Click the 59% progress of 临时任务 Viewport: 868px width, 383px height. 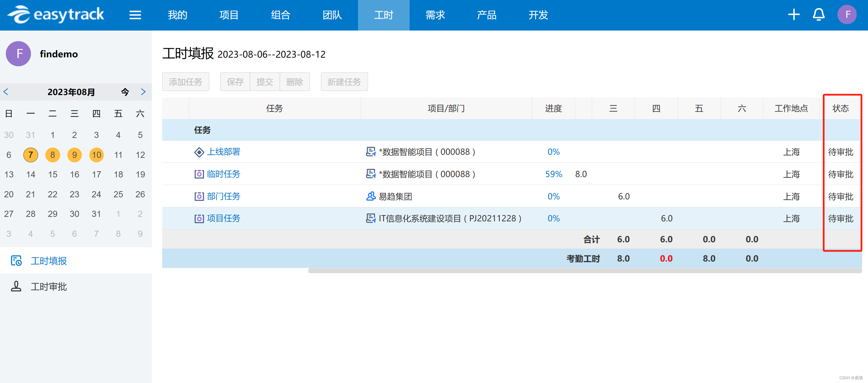(x=554, y=174)
